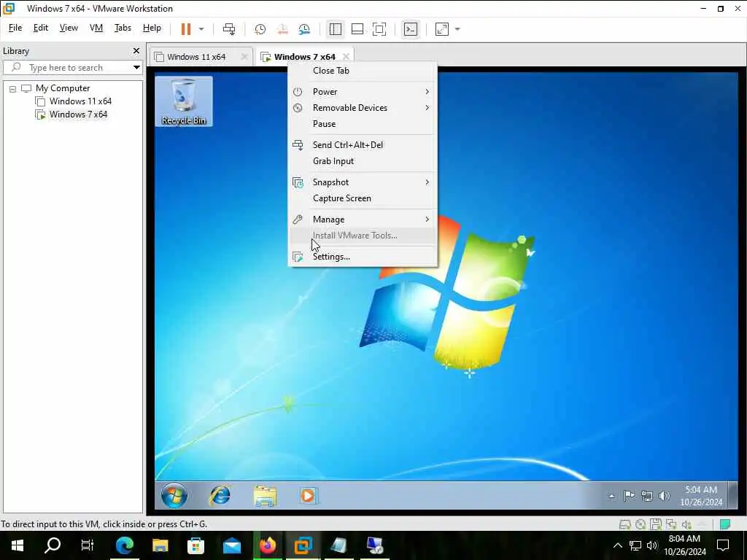This screenshot has height=560, width=747.
Task: Toggle the thumbnail bar view icon
Action: click(357, 29)
